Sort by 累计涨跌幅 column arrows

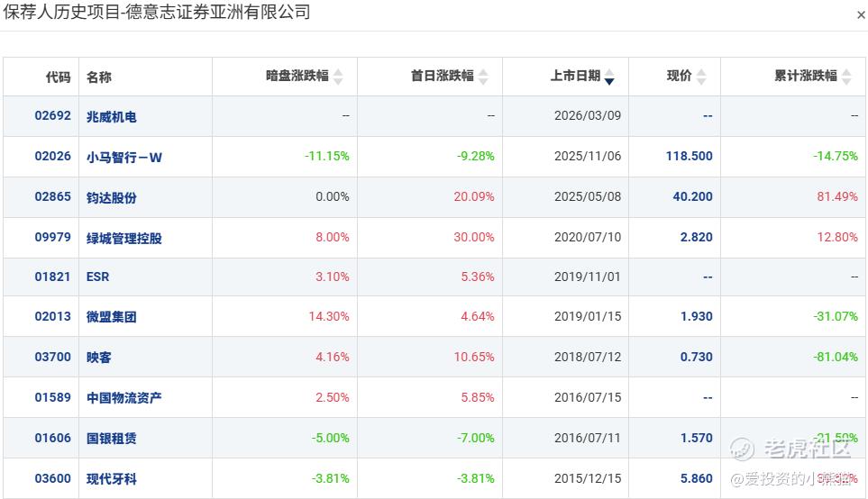(846, 77)
